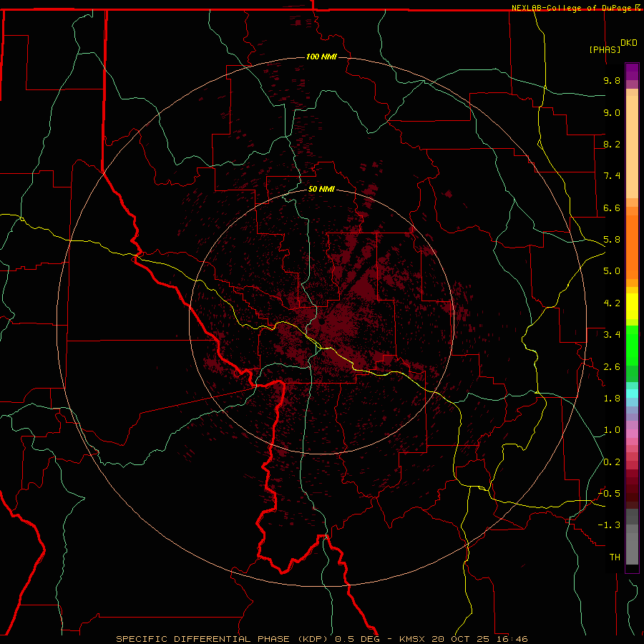Click the KMSX station identifier in caption
644x644 pixels.
pyautogui.click(x=412, y=639)
